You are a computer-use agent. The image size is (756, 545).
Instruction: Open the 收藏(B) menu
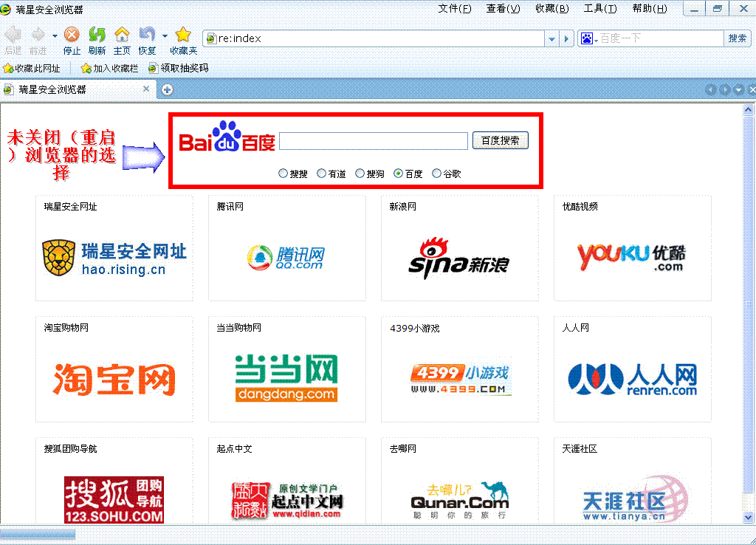(x=552, y=9)
